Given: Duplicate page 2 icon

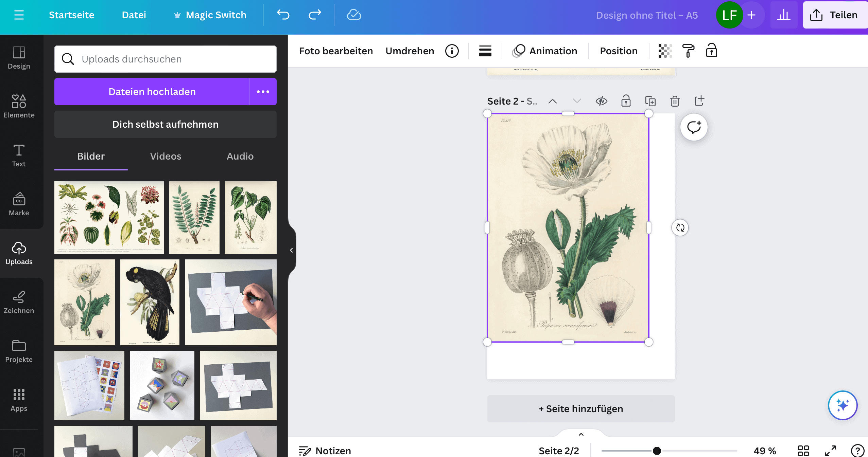Looking at the screenshot, I should tap(650, 101).
